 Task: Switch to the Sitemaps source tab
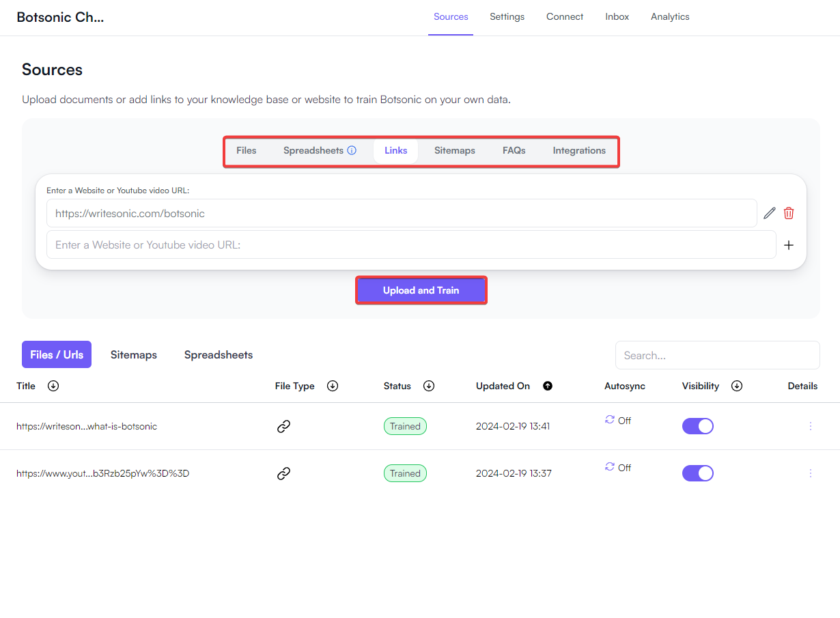(x=454, y=150)
